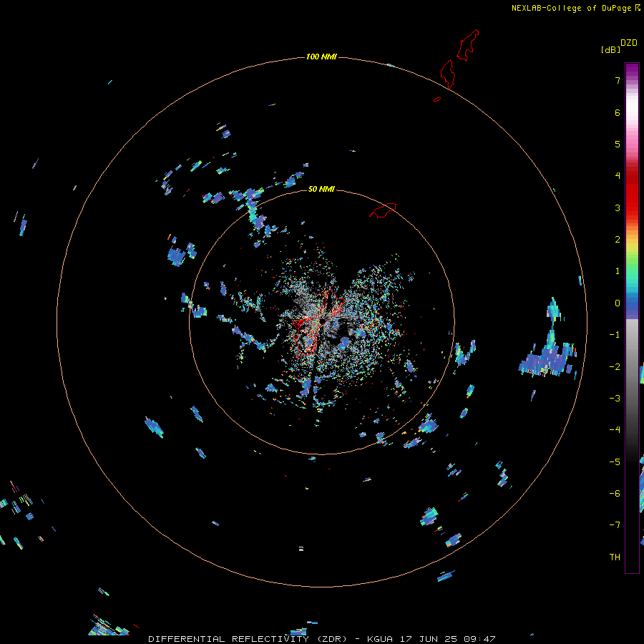
Task: Click the -6 tick label on the color scale
Action: tap(615, 494)
